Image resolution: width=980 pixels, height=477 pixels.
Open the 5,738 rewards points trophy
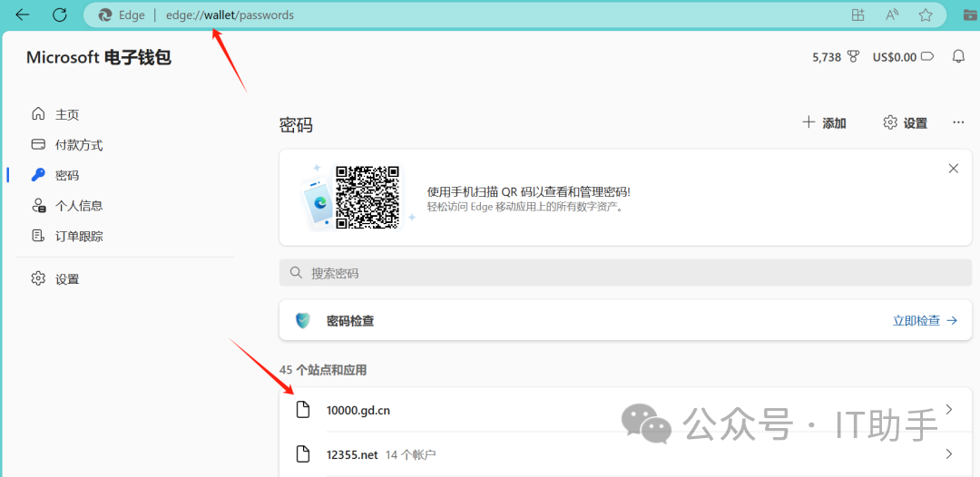837,57
